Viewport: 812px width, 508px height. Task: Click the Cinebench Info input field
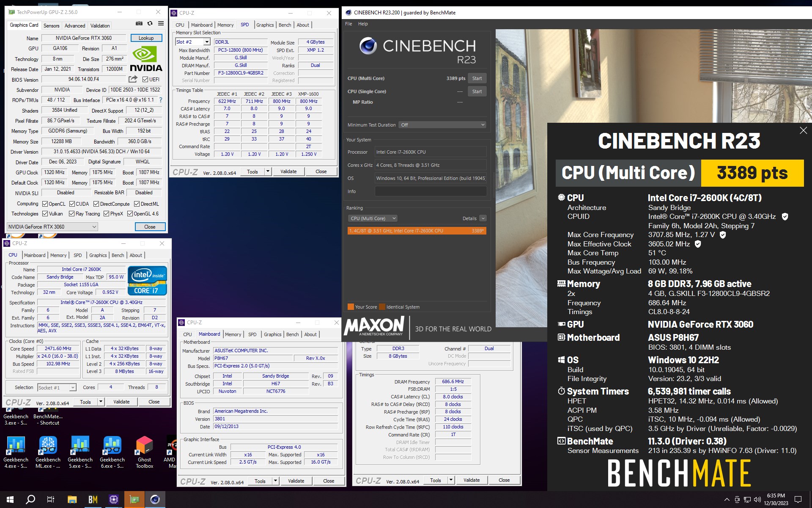[431, 191]
